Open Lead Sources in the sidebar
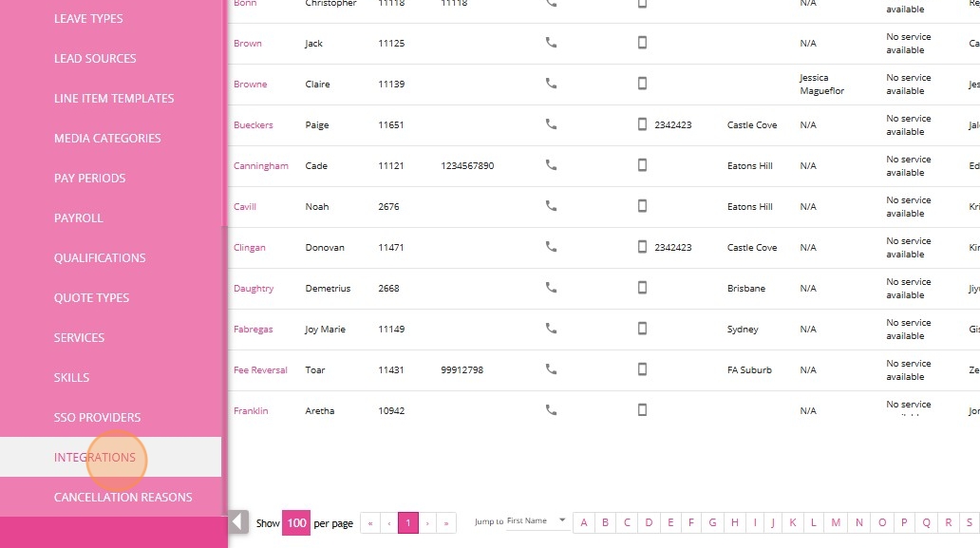Image resolution: width=980 pixels, height=548 pixels. pos(95,59)
